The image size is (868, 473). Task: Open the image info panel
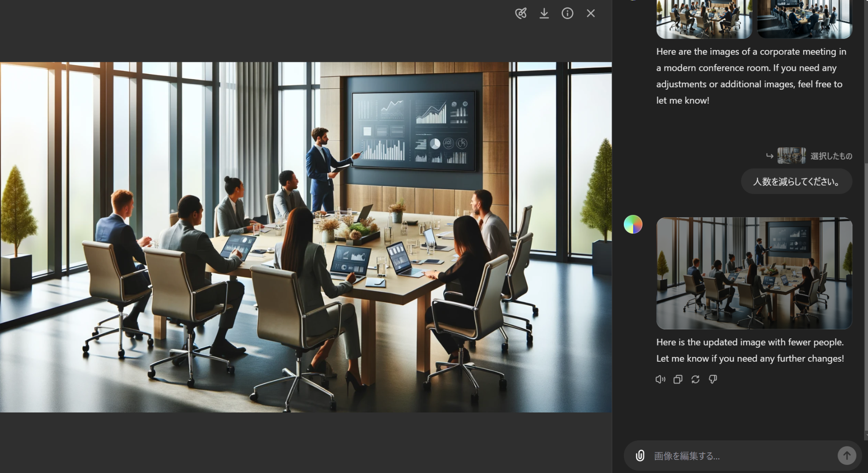[567, 13]
